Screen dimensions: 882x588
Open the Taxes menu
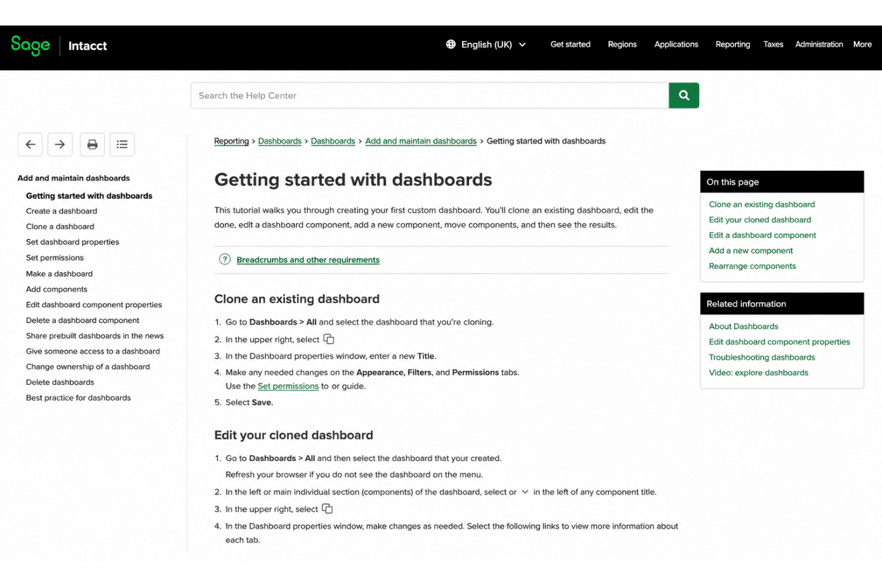click(774, 45)
